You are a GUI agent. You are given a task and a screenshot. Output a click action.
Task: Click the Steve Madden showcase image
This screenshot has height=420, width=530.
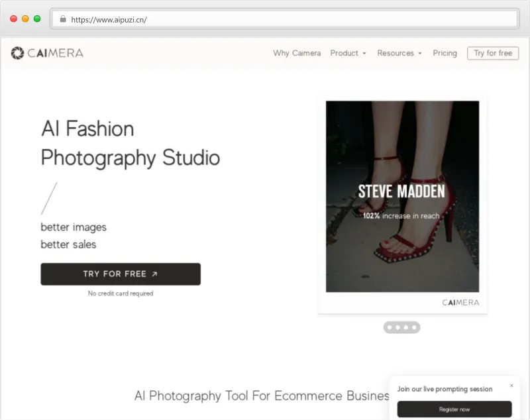(402, 196)
